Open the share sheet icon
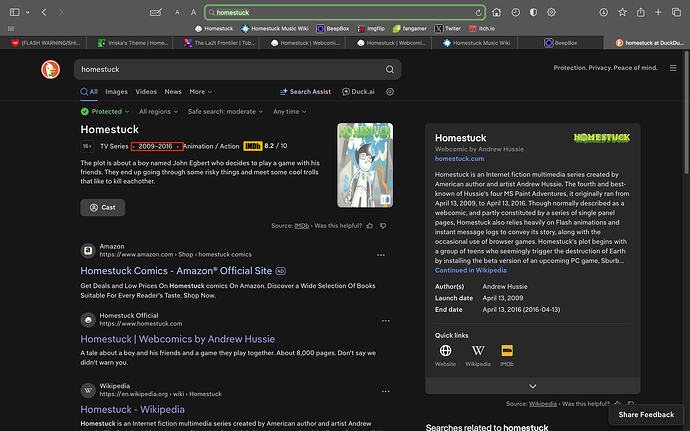This screenshot has width=690, height=431. click(641, 12)
